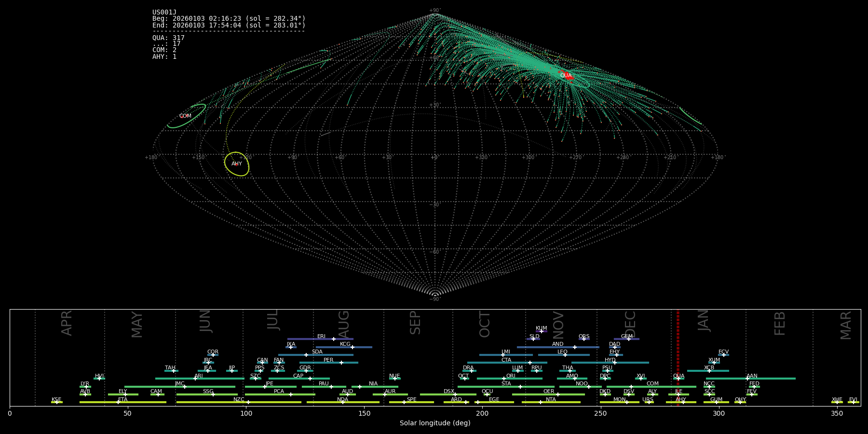Select the green COM radiant ellipse

point(186,116)
